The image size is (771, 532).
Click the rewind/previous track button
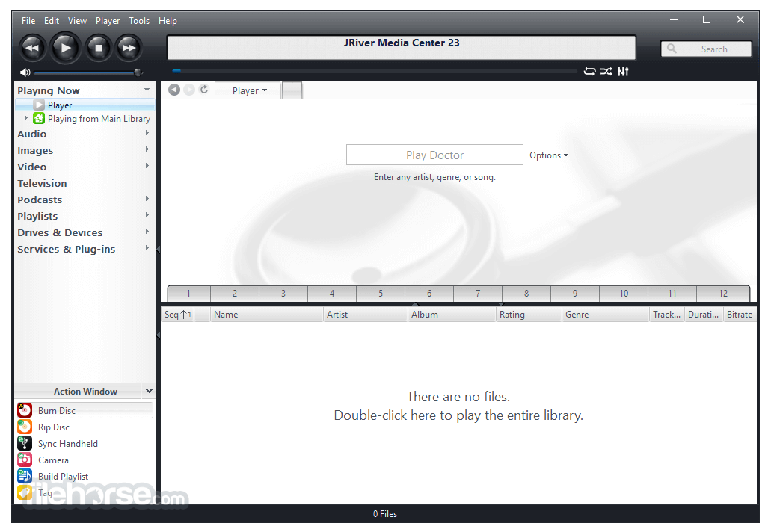(32, 48)
